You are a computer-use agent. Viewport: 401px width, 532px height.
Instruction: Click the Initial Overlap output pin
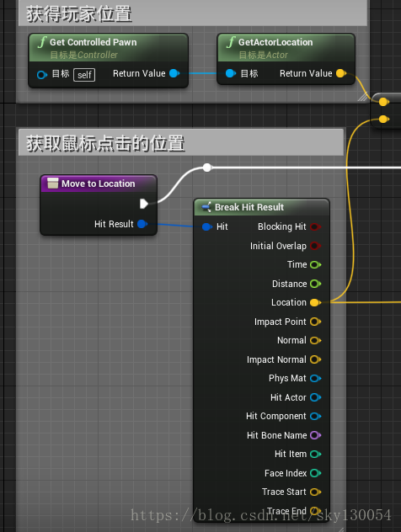point(315,246)
